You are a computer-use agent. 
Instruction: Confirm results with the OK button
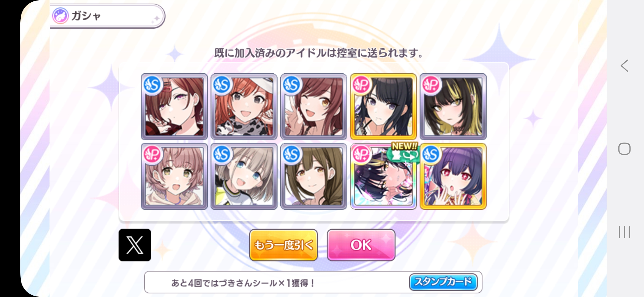point(361,245)
